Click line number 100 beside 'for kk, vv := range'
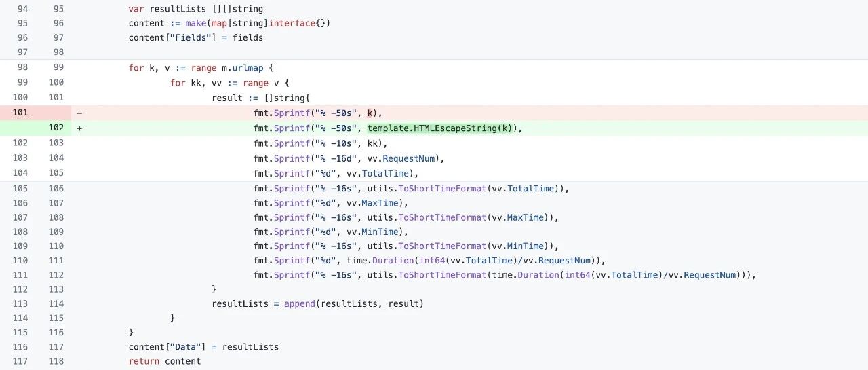The width and height of the screenshot is (868, 370). point(56,83)
